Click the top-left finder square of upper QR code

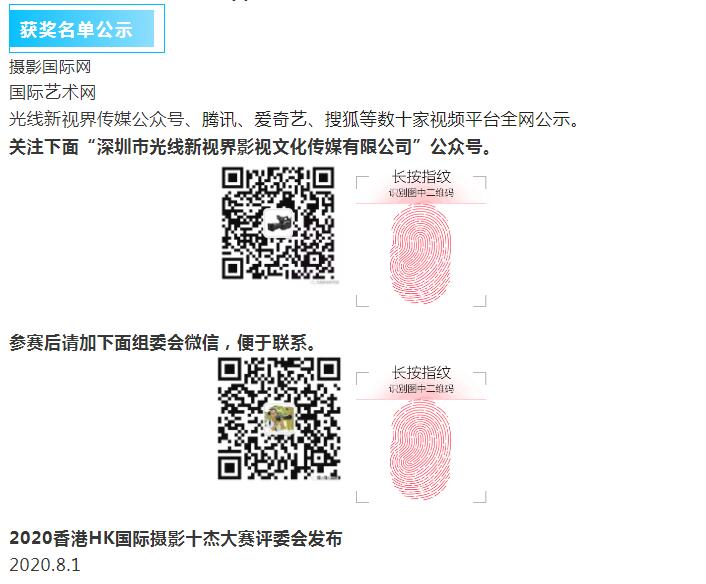click(x=233, y=179)
